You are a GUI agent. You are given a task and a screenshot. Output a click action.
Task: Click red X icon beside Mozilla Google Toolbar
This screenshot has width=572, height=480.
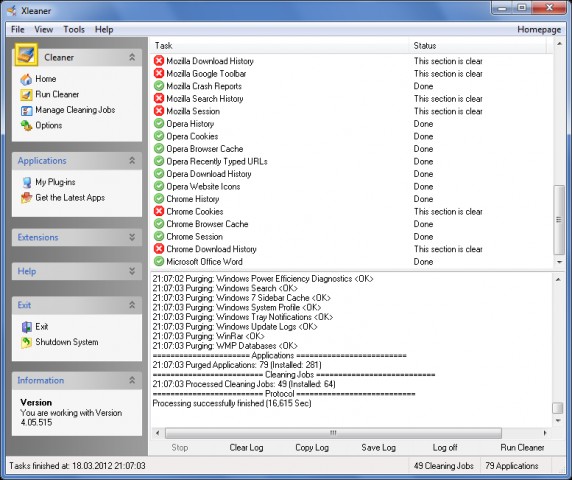click(159, 73)
